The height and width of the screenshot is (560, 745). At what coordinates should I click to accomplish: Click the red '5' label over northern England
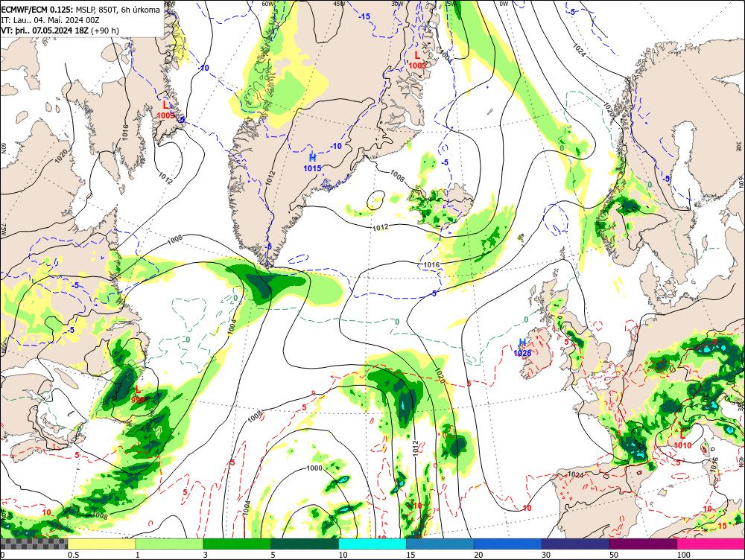[x=566, y=341]
